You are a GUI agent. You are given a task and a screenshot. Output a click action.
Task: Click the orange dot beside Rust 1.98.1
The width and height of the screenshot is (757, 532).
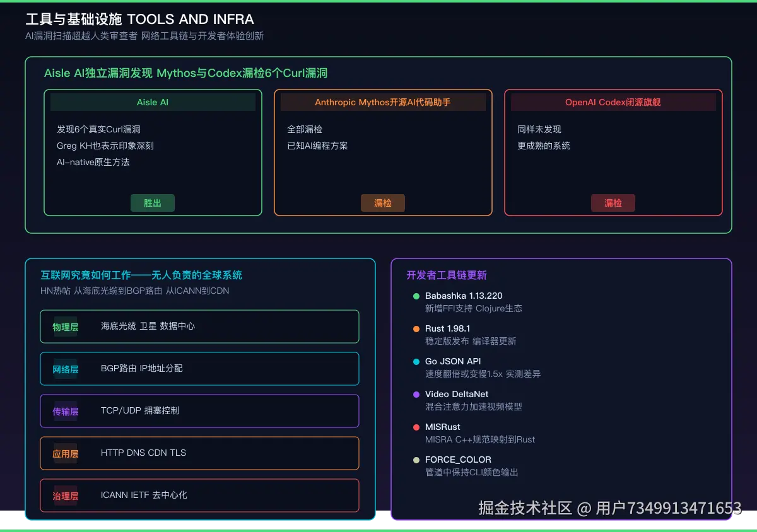416,329
